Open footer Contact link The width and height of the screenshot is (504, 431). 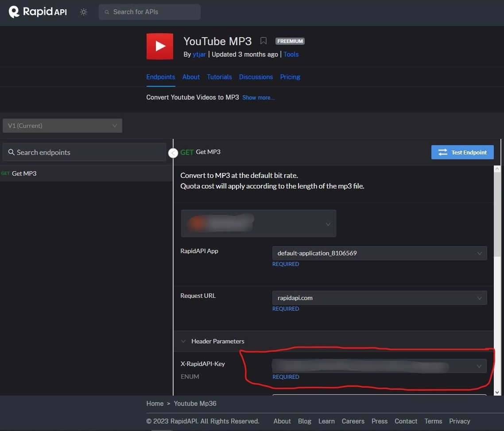(x=406, y=421)
